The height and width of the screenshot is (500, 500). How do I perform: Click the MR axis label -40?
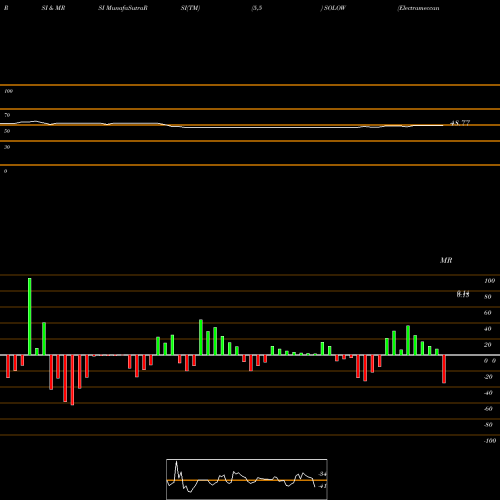[x=488, y=393]
